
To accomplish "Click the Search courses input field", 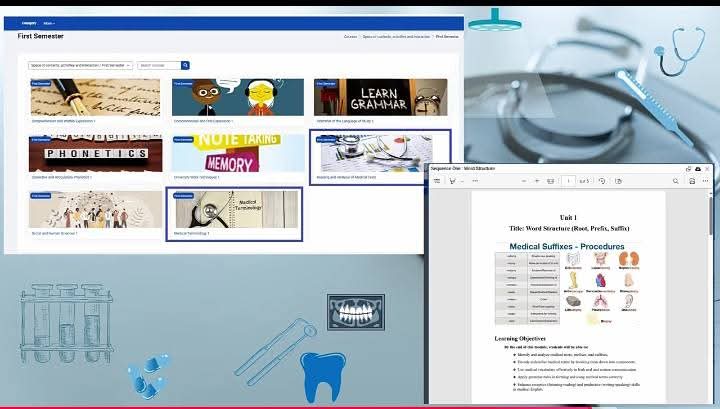I will pyautogui.click(x=158, y=65).
